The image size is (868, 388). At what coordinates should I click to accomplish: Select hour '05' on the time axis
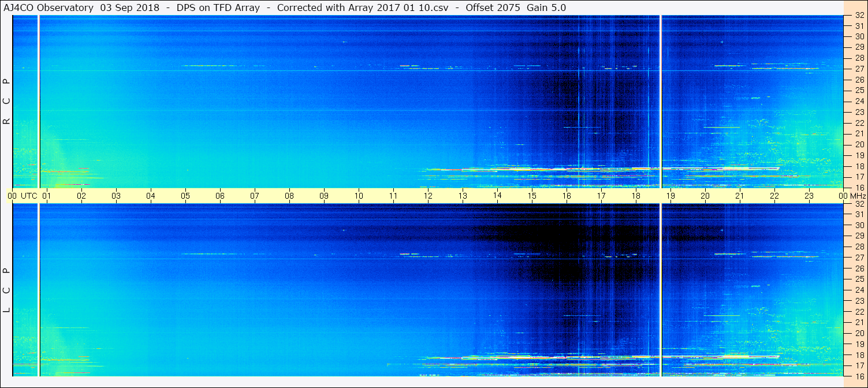coord(185,196)
